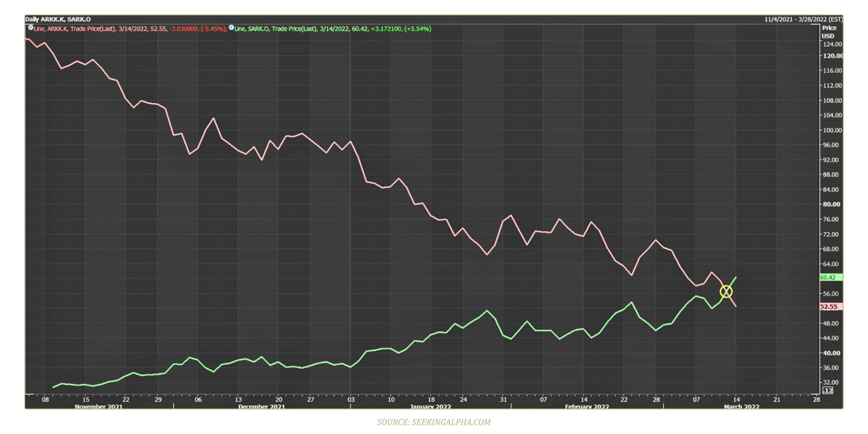Select the red ARKK.K Trade Price legend
Image resolution: width=868 pixels, height=434 pixels.
130,29
